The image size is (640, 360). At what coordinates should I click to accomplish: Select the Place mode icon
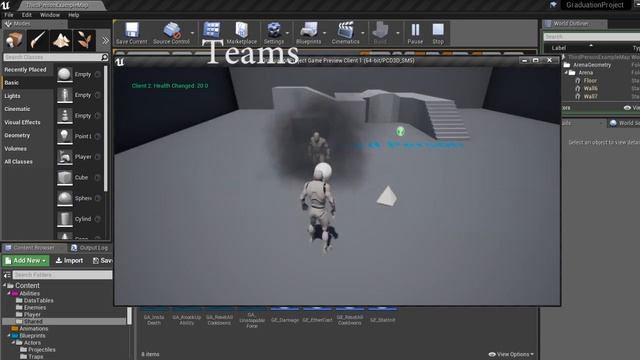[14, 40]
